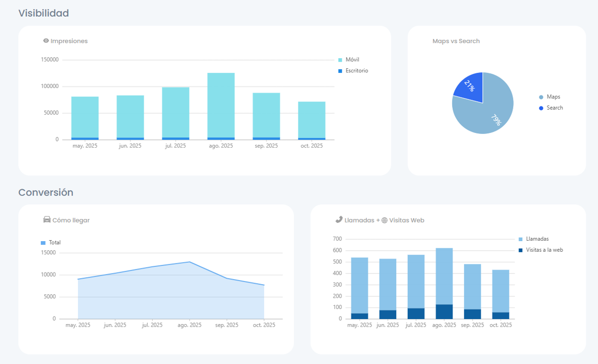The width and height of the screenshot is (598, 364).
Task: Select the Maps legend dot icon
Action: (541, 97)
